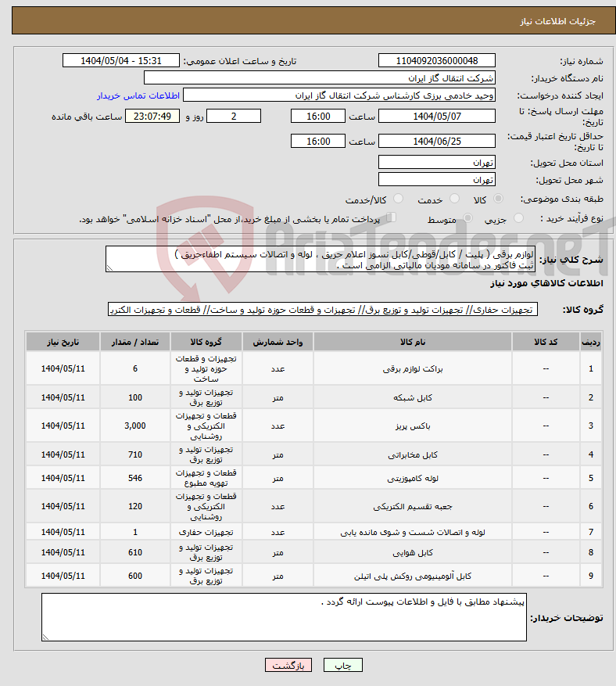
Task: Click the شهر محل تحویل field
Action: [437, 180]
